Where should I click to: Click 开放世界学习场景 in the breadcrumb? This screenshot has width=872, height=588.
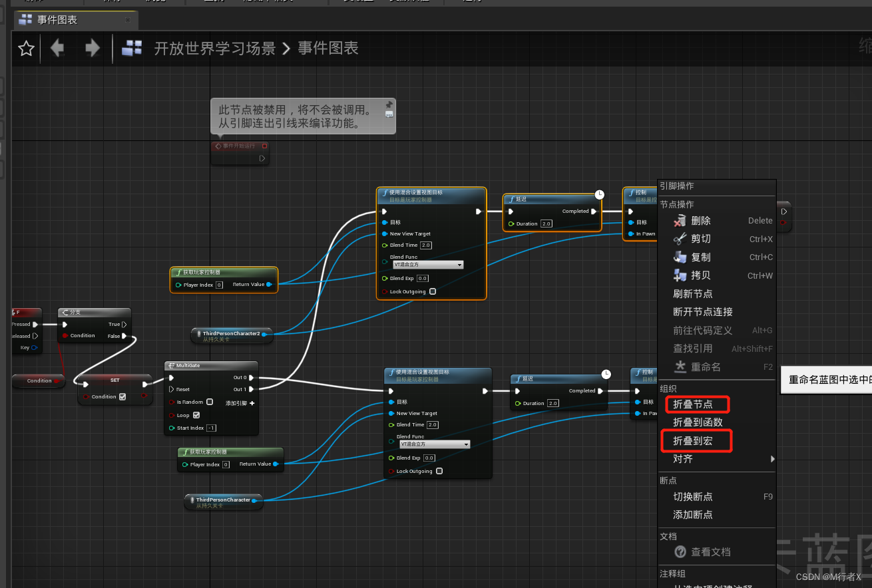click(x=214, y=48)
